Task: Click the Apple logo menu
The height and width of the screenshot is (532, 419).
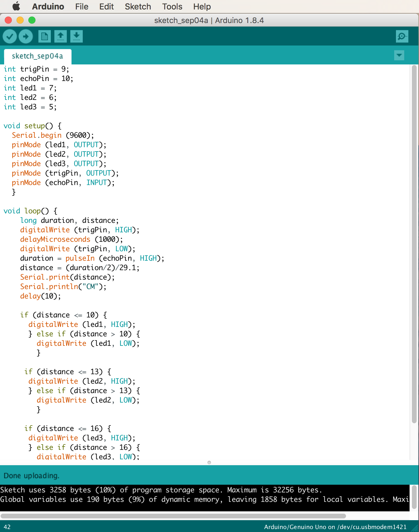Action: click(x=16, y=7)
